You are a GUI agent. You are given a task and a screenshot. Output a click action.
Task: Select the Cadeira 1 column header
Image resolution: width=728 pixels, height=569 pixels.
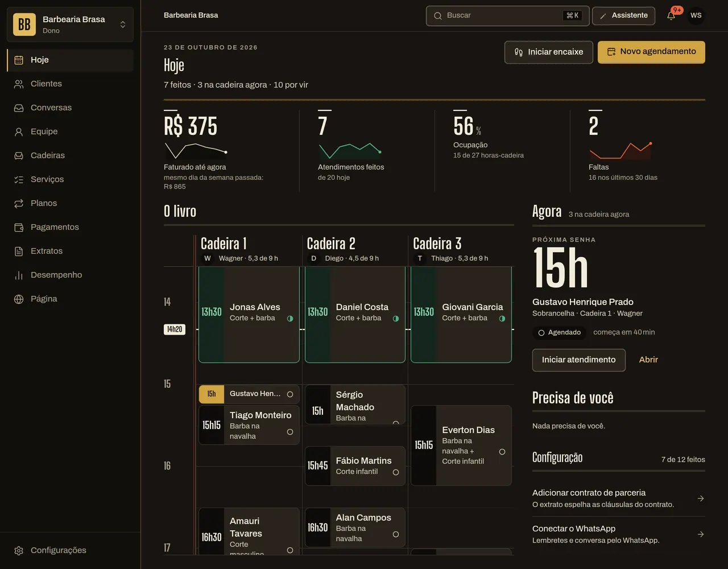click(223, 244)
